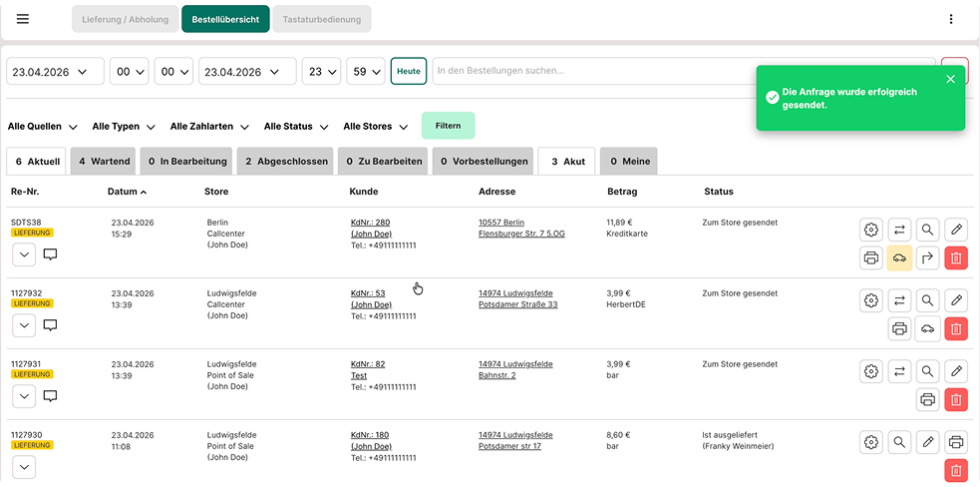The height and width of the screenshot is (487, 980).
Task: Show the 3 Akut orders tab
Action: tap(567, 162)
